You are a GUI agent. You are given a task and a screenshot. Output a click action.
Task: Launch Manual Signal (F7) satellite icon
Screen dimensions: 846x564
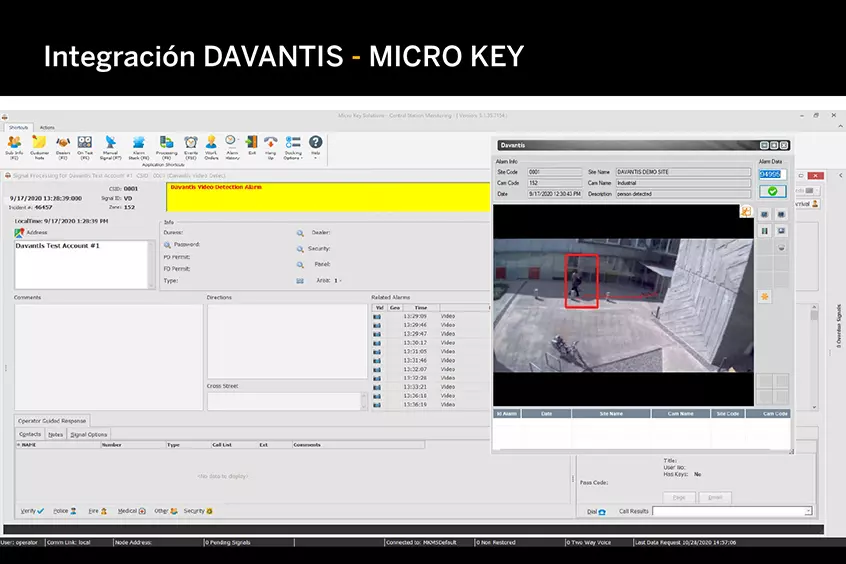(x=110, y=147)
